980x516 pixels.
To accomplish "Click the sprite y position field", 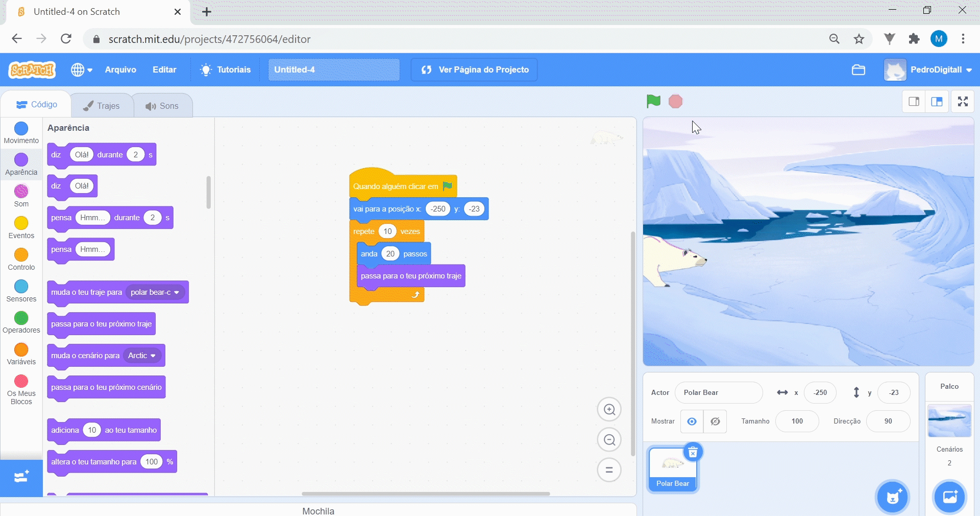I will coord(894,392).
